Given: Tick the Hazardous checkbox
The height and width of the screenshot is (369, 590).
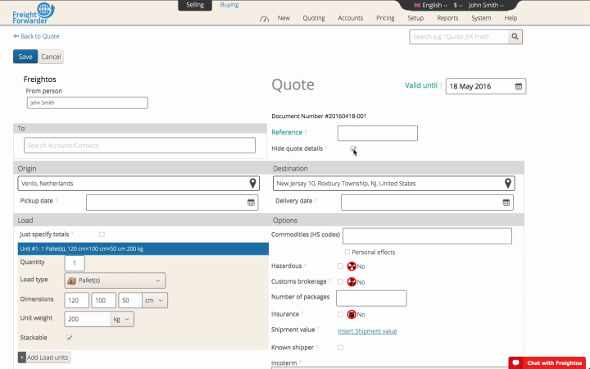Looking at the screenshot, I should (x=340, y=266).
